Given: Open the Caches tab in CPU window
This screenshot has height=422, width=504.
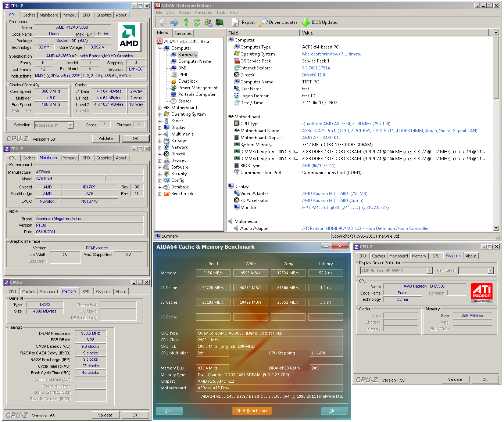Looking at the screenshot, I should click(29, 15).
